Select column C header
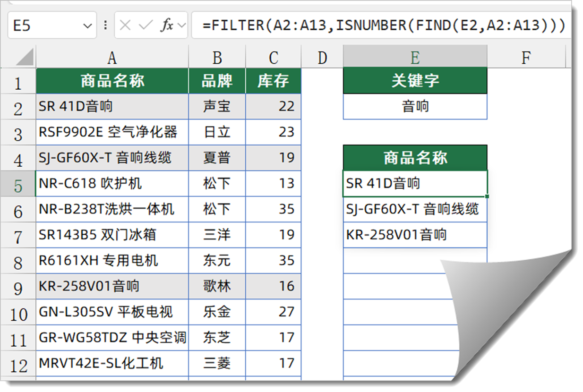583x392 pixels. click(x=274, y=58)
